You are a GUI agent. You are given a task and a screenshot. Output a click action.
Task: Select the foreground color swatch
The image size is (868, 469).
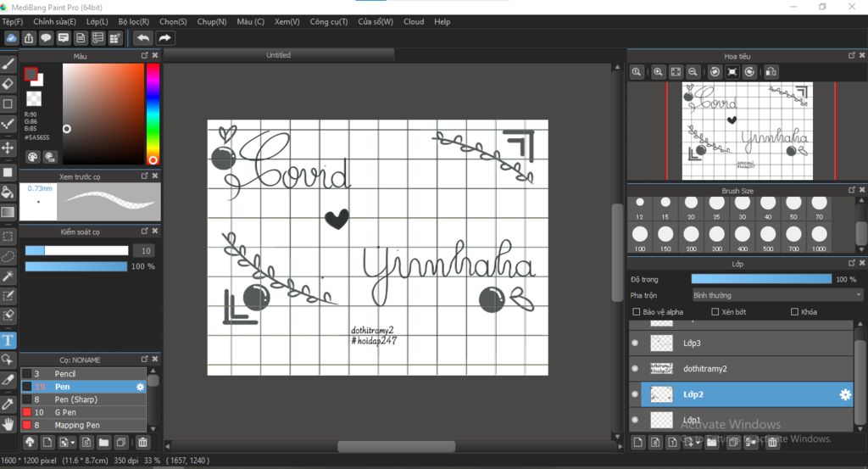(x=31, y=74)
